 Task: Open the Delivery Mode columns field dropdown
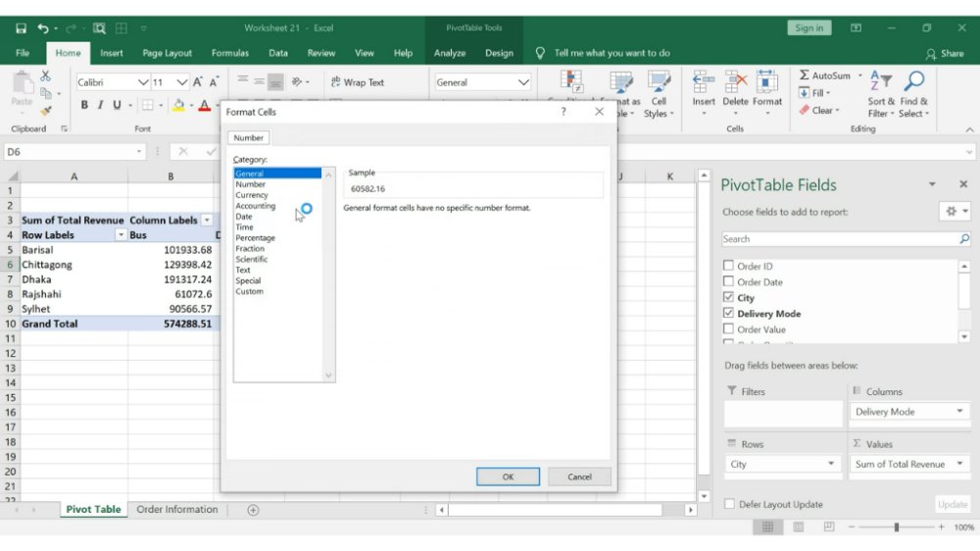pos(959,411)
